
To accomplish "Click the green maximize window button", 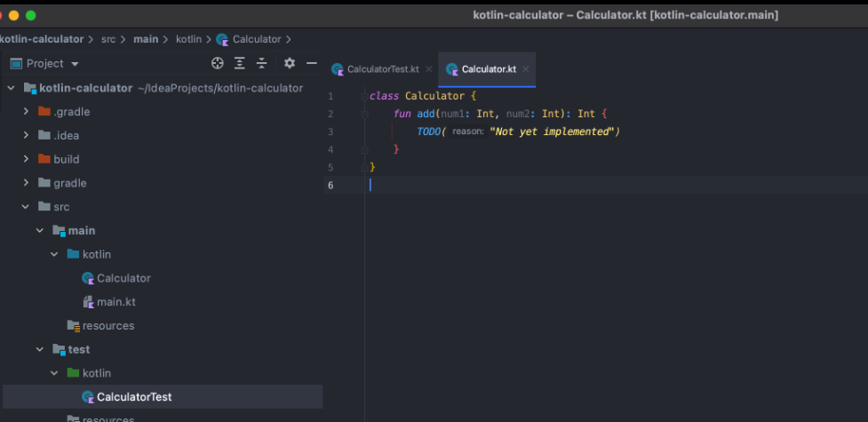I will click(x=31, y=15).
